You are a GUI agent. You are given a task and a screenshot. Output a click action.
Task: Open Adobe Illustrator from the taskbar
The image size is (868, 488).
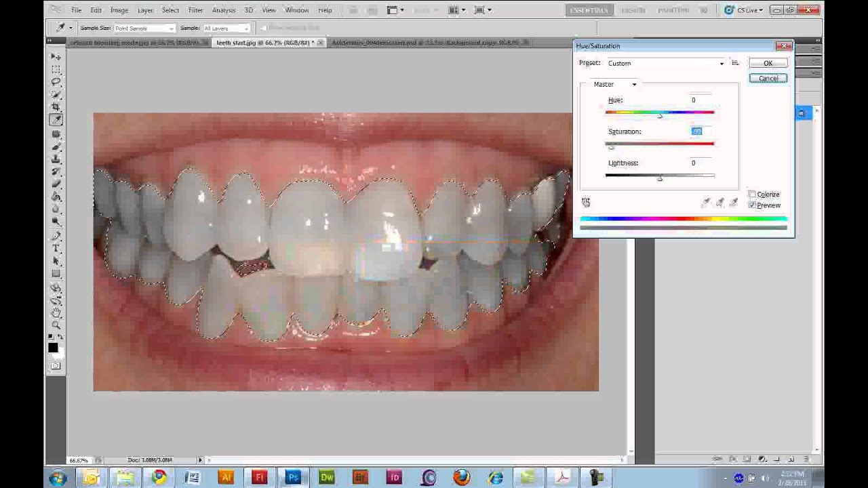(x=226, y=478)
